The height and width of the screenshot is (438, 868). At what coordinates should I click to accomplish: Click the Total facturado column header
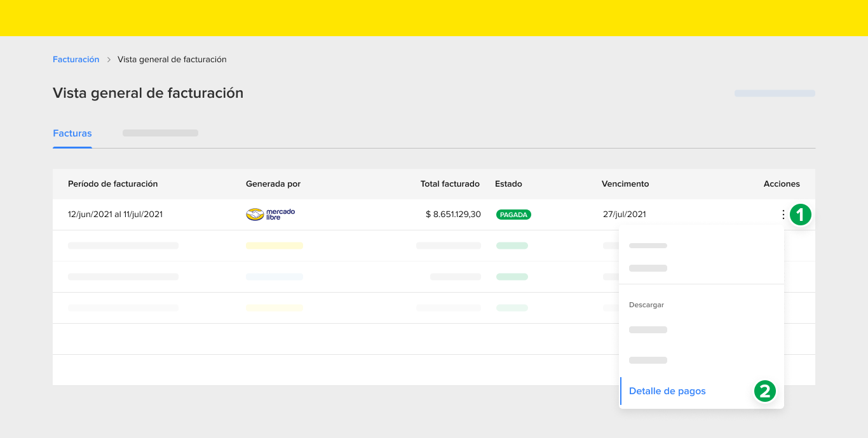click(x=450, y=184)
